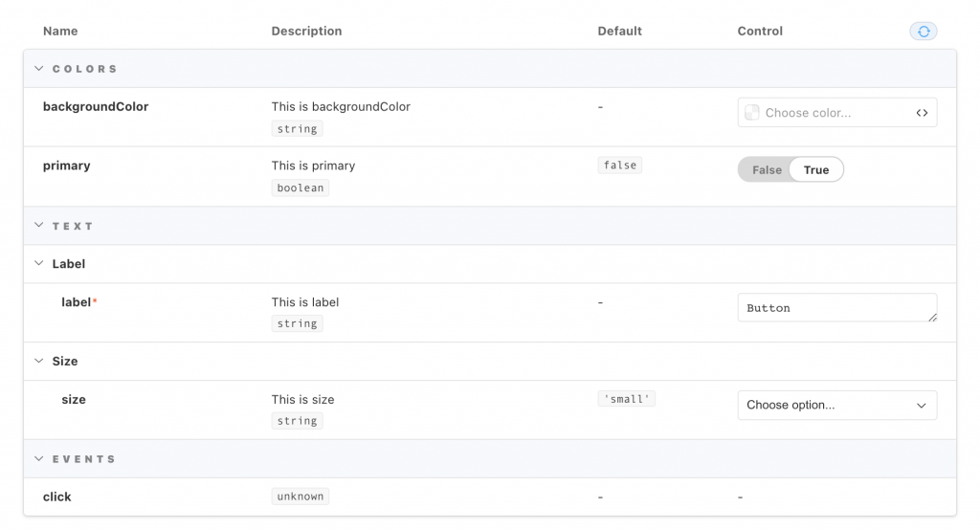Set the primary toggle to True
This screenshot has width=980, height=531.
[x=816, y=170]
